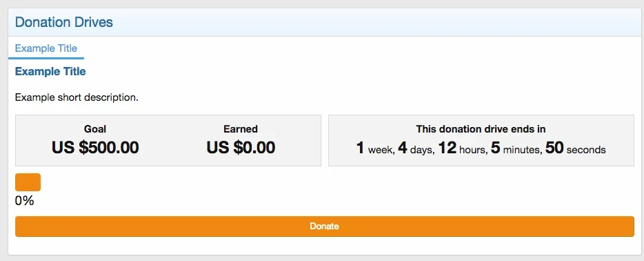This screenshot has width=644, height=261.
Task: Click the '5 minutes' countdown value
Action: 516,148
